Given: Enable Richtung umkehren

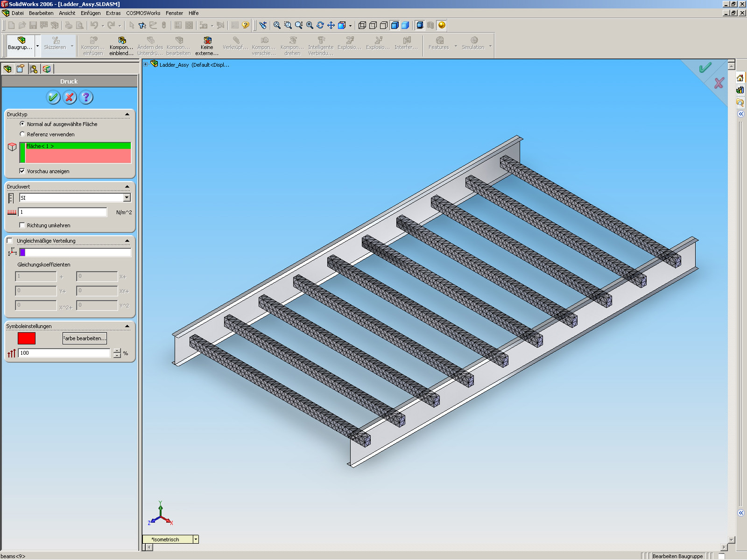Looking at the screenshot, I should click(x=22, y=225).
